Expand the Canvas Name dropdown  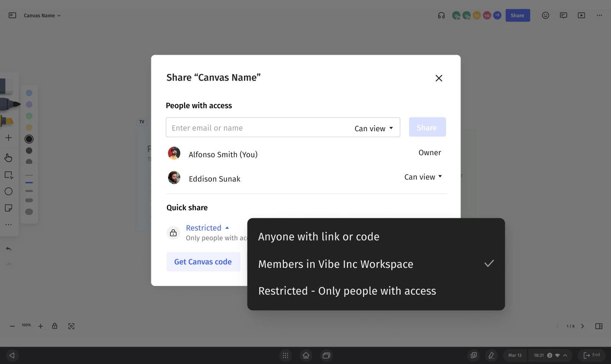tap(42, 16)
